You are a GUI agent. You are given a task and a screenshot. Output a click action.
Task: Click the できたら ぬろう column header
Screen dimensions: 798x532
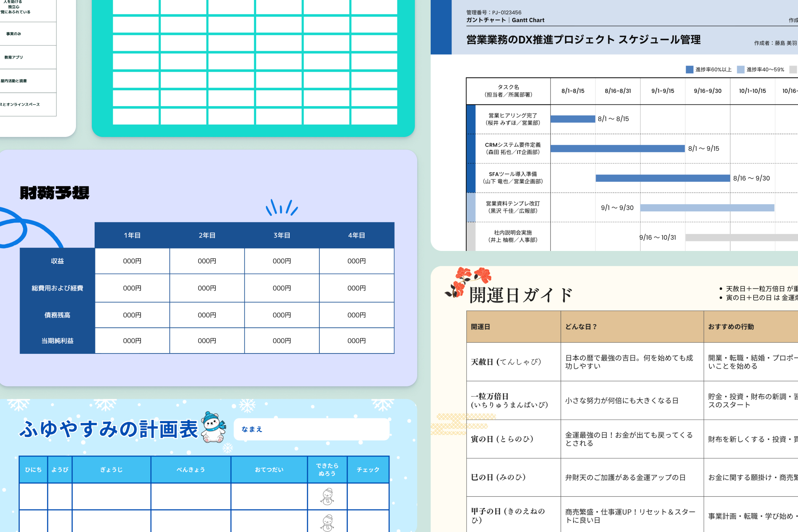coord(327,470)
